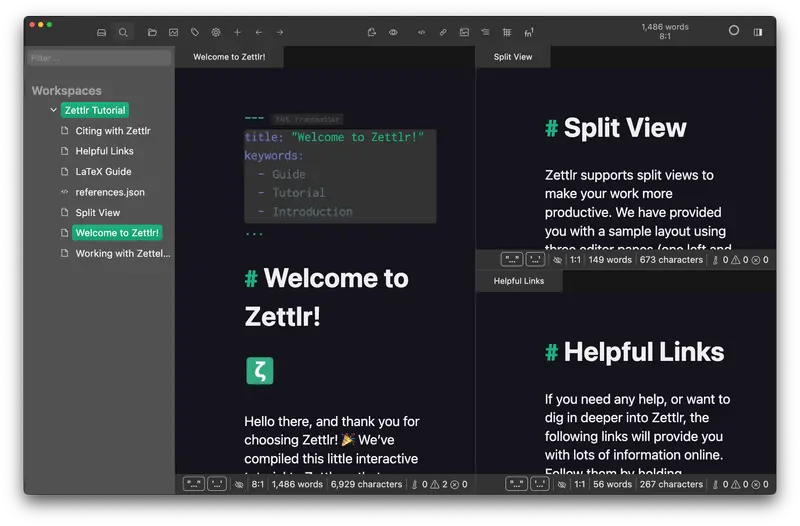Click the Split View heading text

[625, 128]
